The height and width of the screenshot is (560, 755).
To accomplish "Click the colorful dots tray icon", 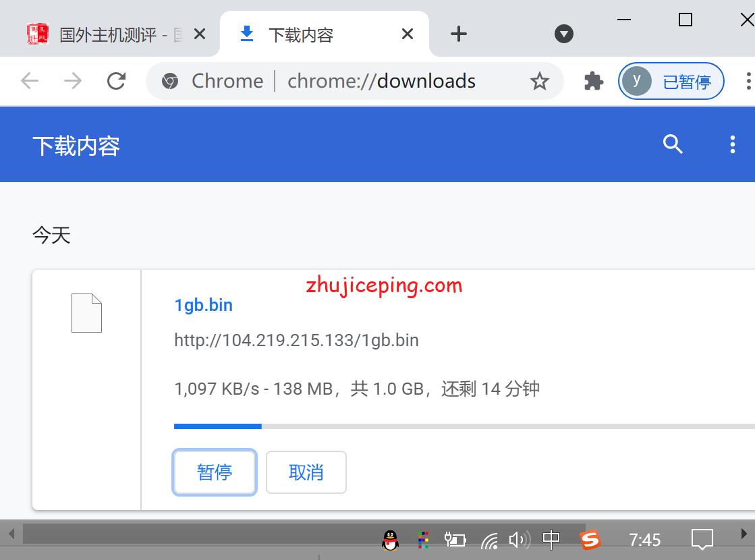I will 423,540.
